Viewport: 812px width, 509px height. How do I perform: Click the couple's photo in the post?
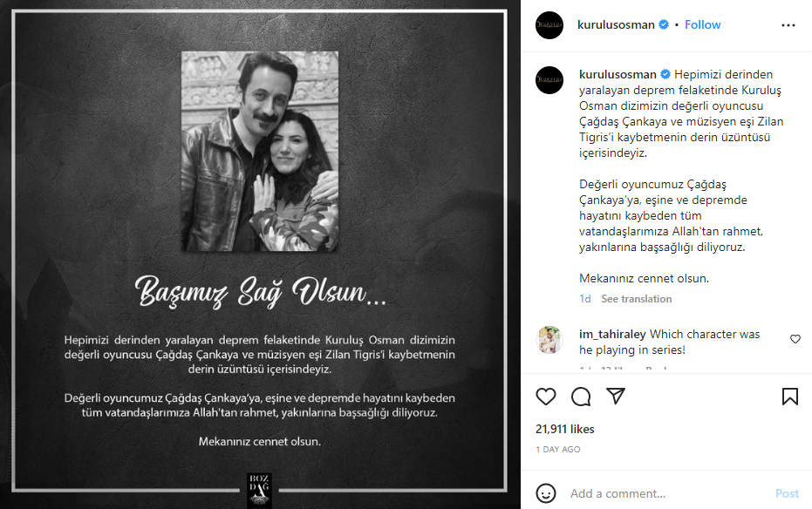(260, 151)
